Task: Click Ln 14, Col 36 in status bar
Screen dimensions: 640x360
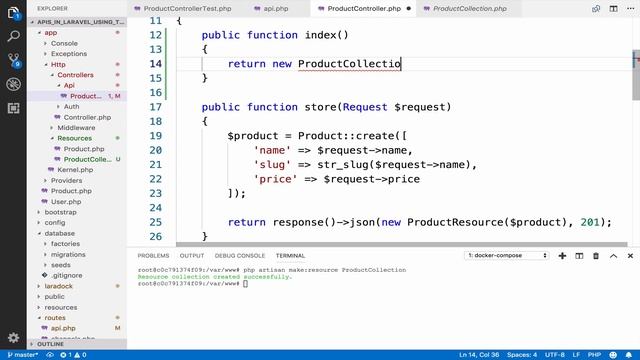Action: point(479,355)
